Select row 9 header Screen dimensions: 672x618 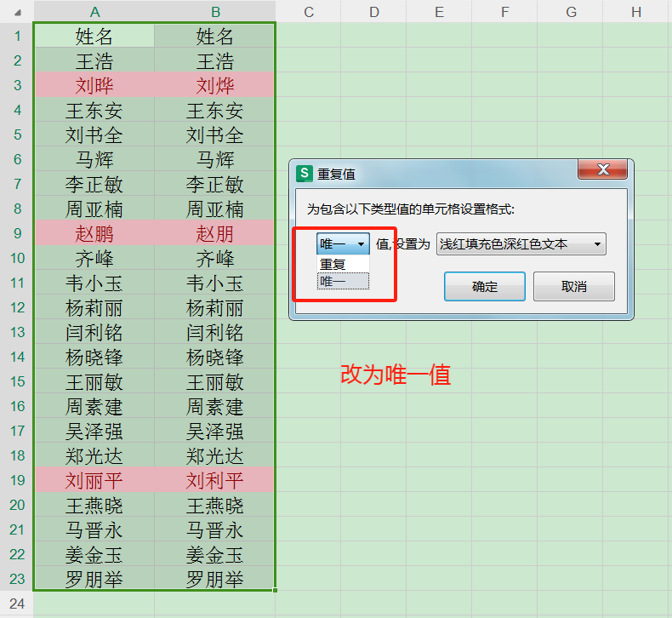[x=17, y=233]
